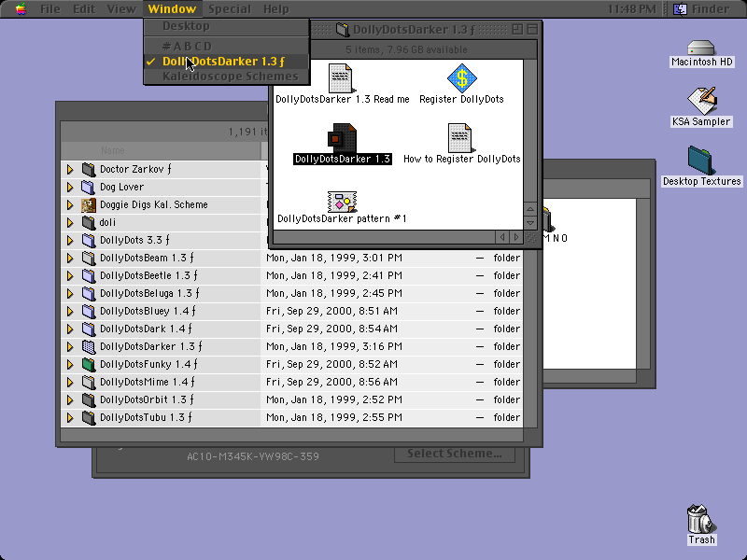Select the DollyDotsBluey 1.4 ƒ folder icon
This screenshot has height=560, width=747.
point(89,311)
